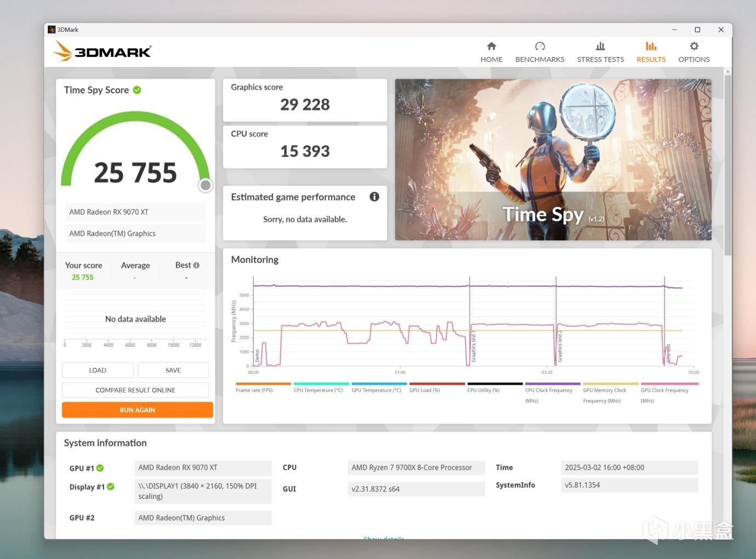Screen dimensions: 756x559
Task: Click the System information heading
Action: 105,443
